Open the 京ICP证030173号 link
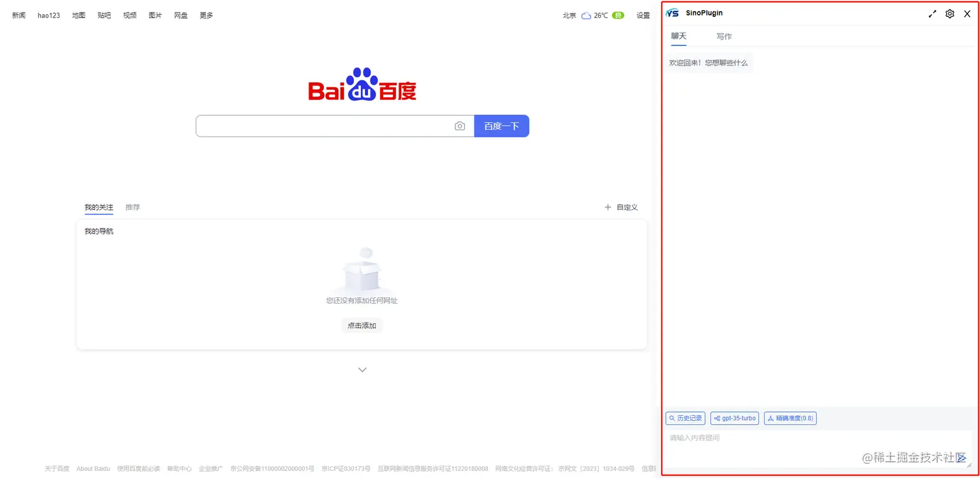 (x=346, y=468)
